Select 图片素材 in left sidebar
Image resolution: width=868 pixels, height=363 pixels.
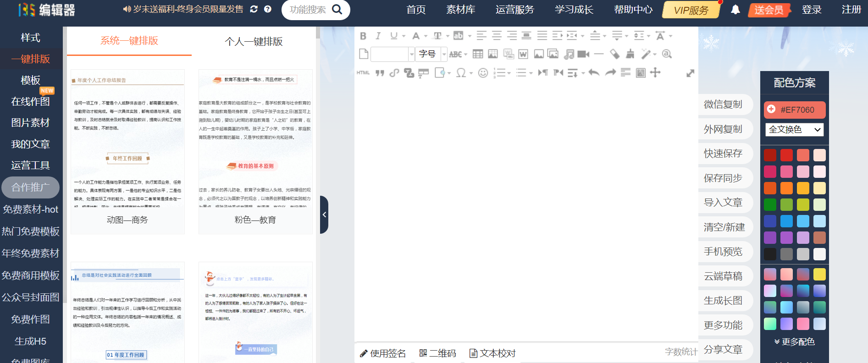pos(30,123)
